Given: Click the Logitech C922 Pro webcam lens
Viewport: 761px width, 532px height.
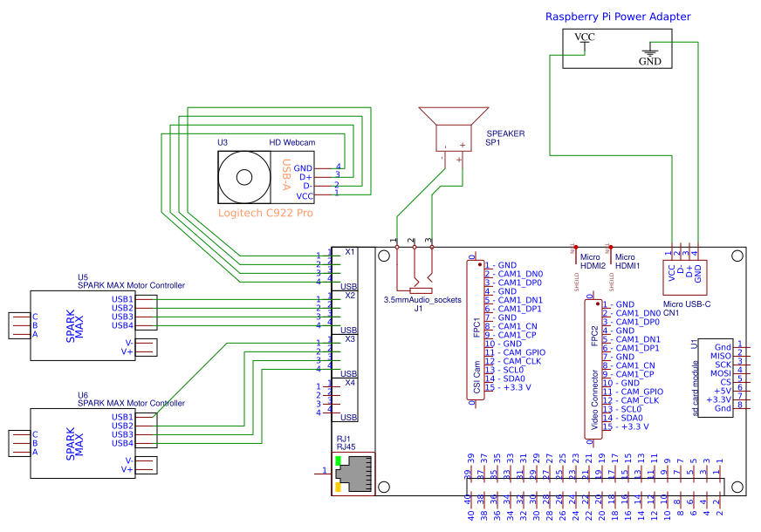Looking at the screenshot, I should pyautogui.click(x=244, y=177).
